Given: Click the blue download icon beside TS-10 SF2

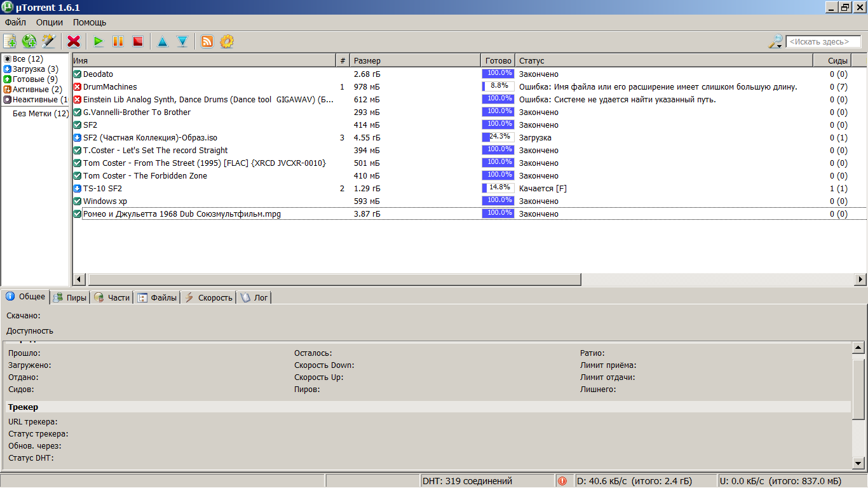Looking at the screenshot, I should tap(78, 189).
